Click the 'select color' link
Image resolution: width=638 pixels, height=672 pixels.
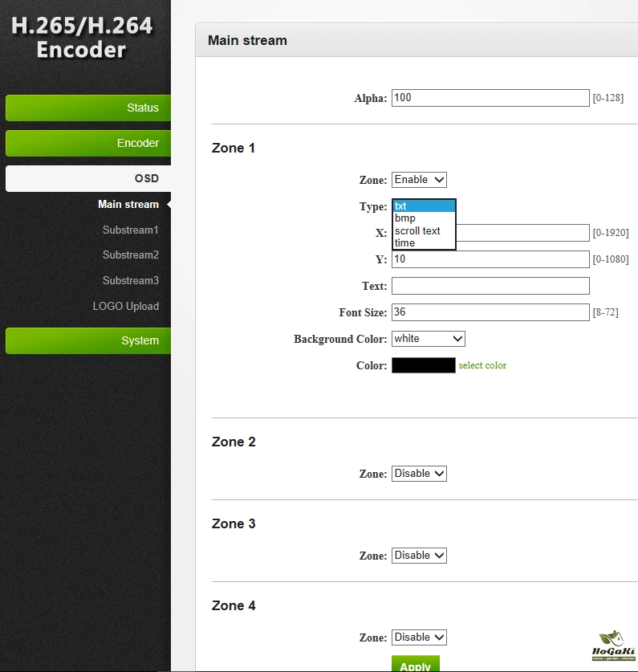(x=482, y=365)
